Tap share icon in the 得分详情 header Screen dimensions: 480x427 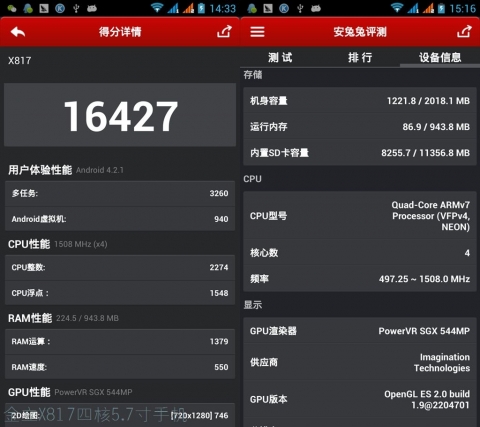pyautogui.click(x=224, y=32)
